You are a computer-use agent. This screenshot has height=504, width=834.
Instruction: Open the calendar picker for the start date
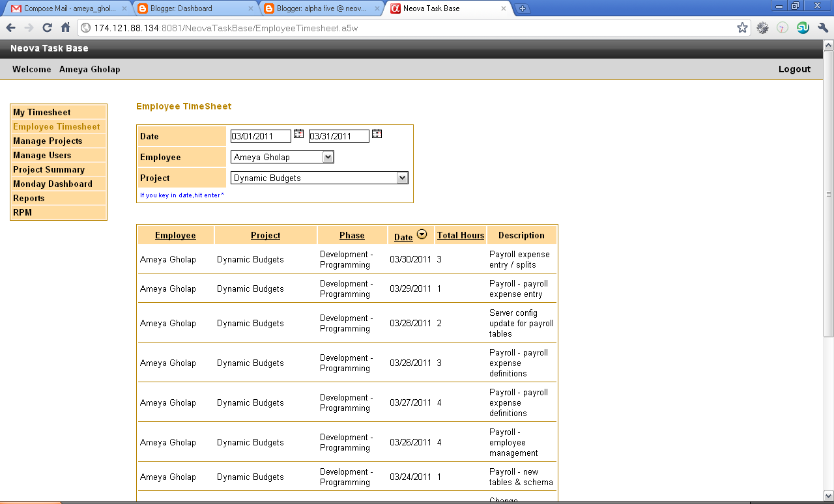(298, 133)
